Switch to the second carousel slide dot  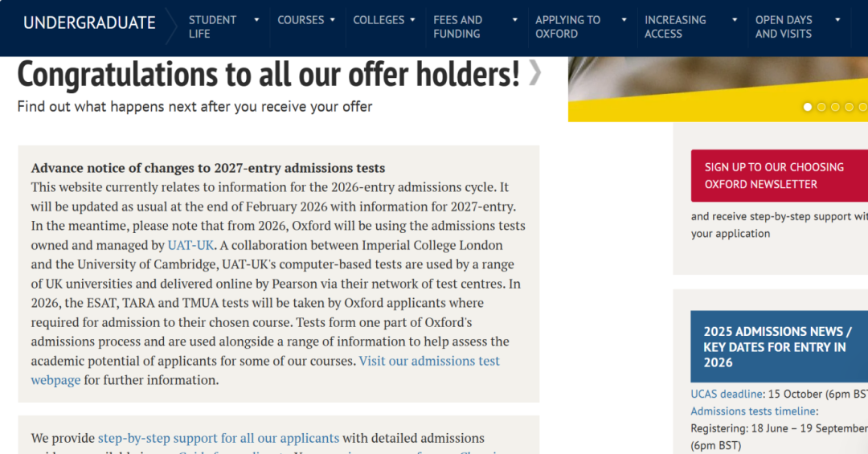tap(821, 107)
